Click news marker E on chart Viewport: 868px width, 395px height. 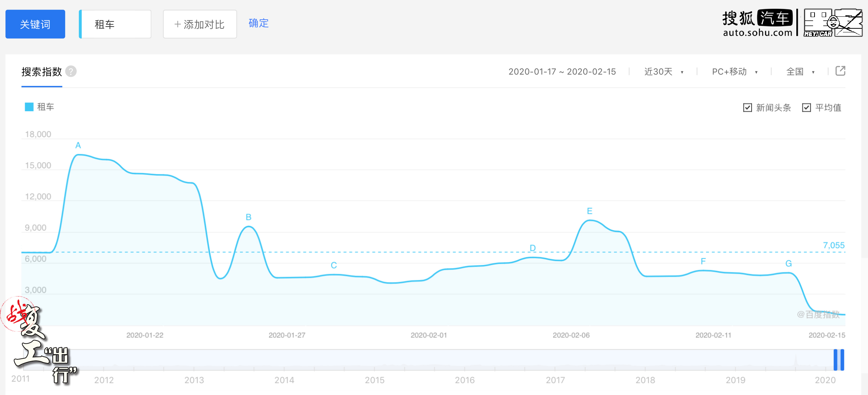pos(590,211)
